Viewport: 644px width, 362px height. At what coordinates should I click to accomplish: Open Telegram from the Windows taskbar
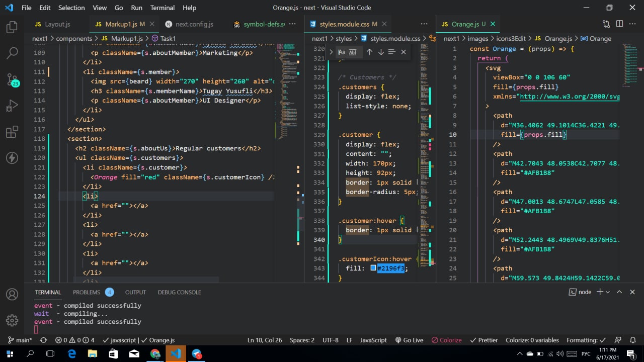[x=197, y=354]
